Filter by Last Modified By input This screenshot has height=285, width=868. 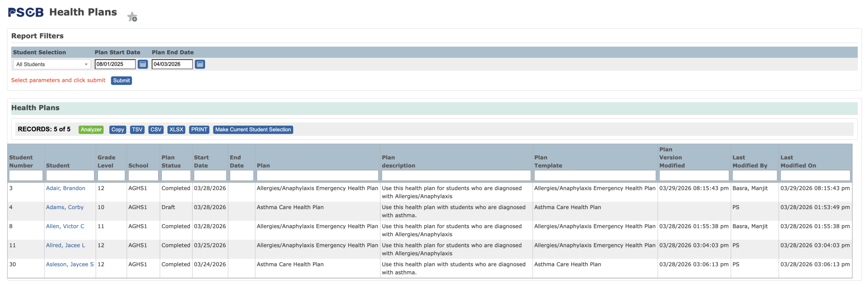point(755,175)
